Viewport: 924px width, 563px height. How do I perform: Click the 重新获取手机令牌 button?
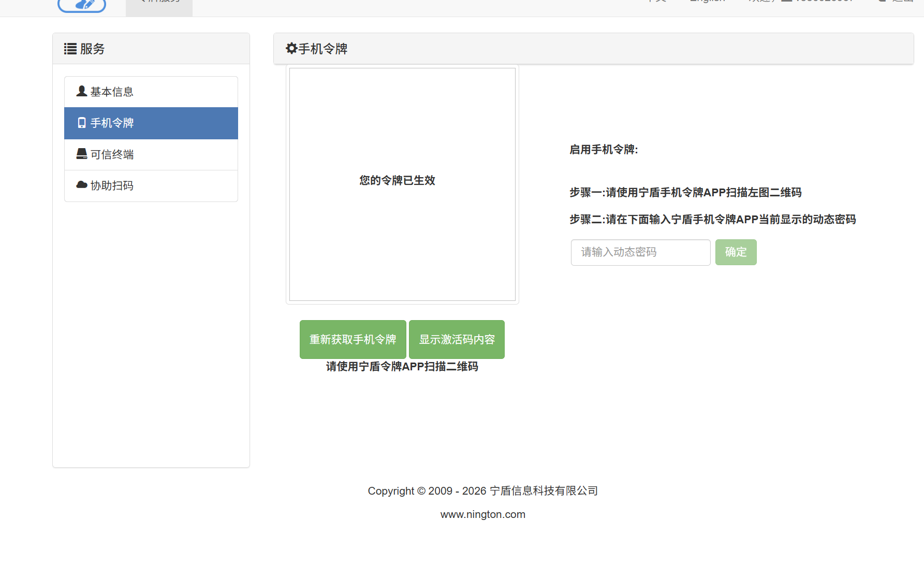[353, 339]
